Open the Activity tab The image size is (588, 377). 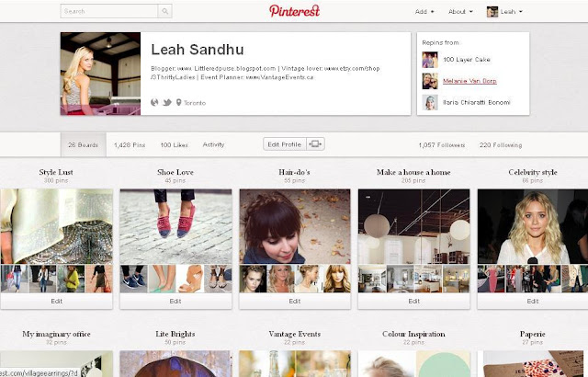[x=213, y=144]
